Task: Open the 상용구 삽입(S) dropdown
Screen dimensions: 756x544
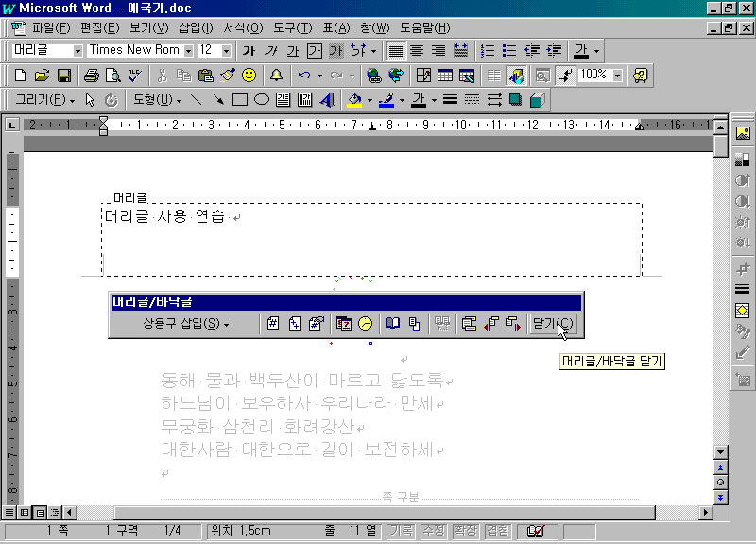Action: click(x=185, y=323)
